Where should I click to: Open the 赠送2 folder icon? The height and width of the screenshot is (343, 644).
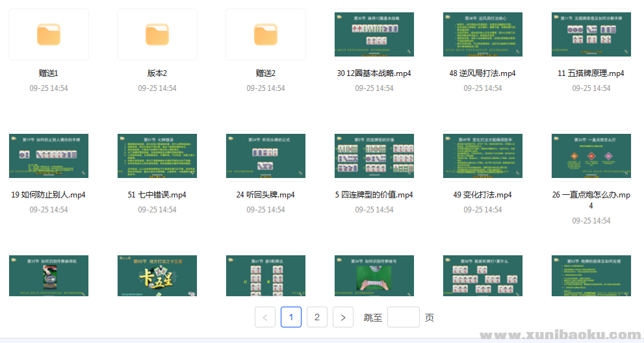click(266, 34)
